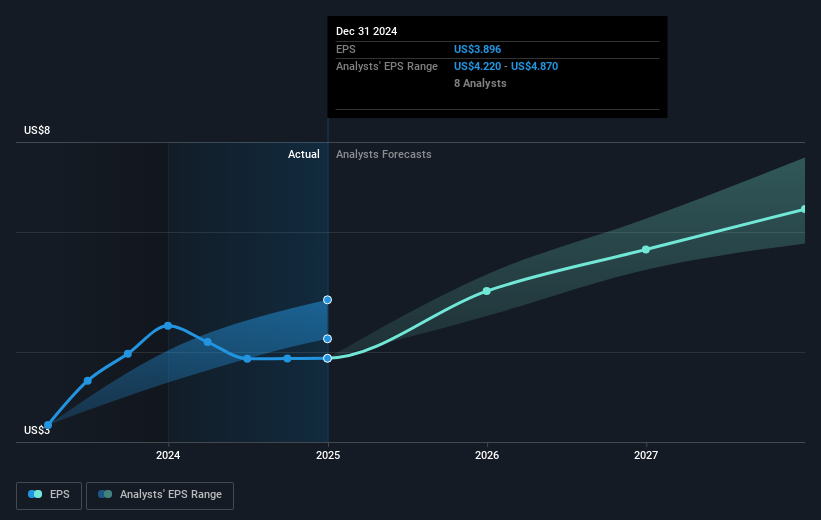The height and width of the screenshot is (520, 821).
Task: Click the 'Analysts Forecasts' section label
Action: point(384,154)
